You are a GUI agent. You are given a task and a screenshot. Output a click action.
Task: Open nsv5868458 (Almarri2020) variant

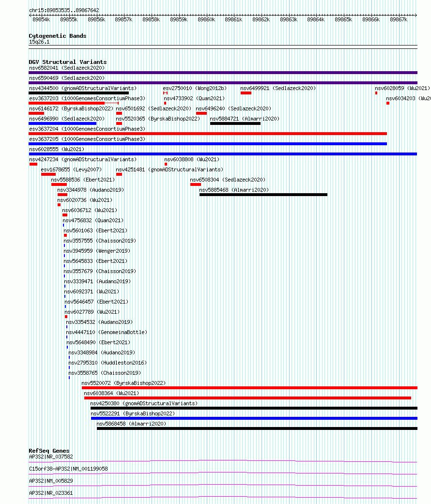[x=131, y=424]
